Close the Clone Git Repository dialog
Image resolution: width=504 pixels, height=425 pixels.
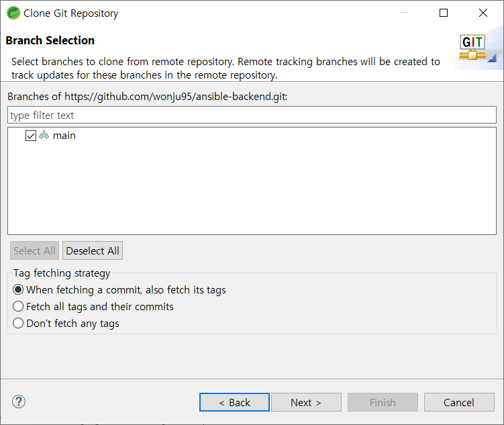483,13
